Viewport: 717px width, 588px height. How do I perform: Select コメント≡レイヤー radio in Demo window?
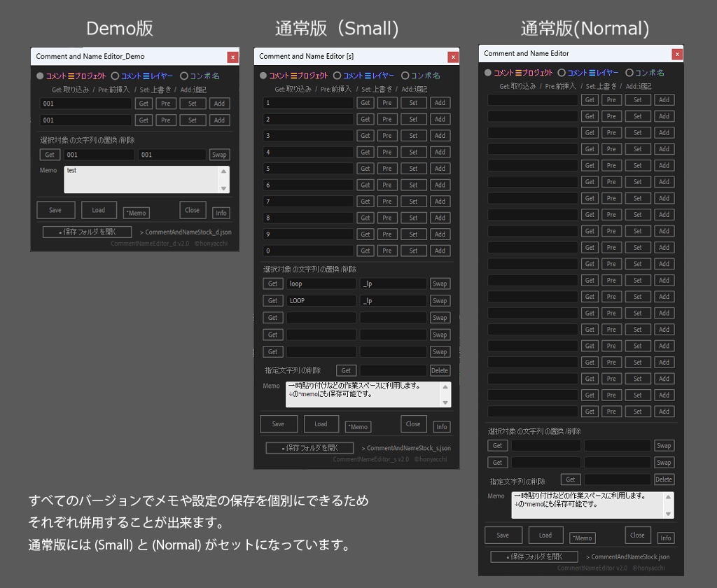point(115,76)
